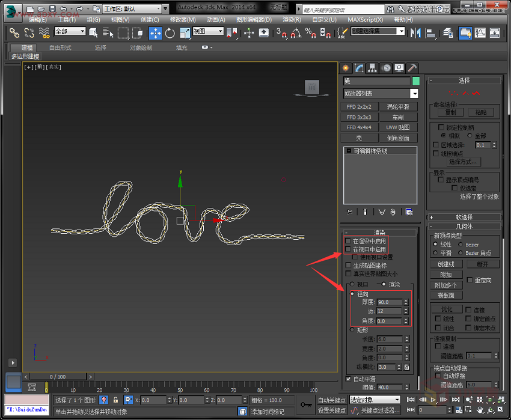The image size is (511, 420).
Task: Click the Mirror tool icon
Action: pyautogui.click(x=415, y=33)
